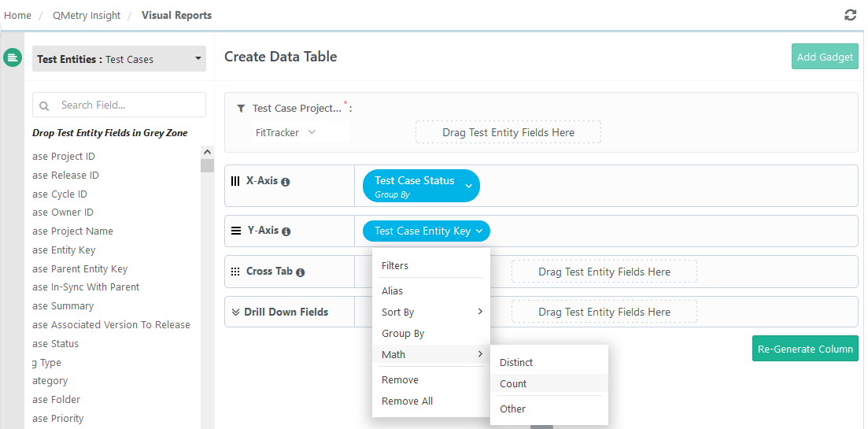Viewport: 868px width, 429px height.
Task: Click the info icon next to Y-Axis
Action: [286, 231]
